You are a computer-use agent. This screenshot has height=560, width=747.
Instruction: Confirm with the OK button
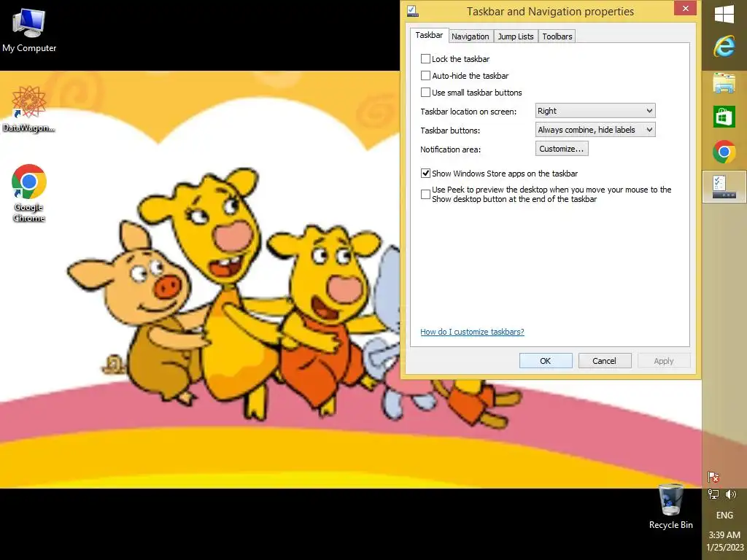point(546,360)
